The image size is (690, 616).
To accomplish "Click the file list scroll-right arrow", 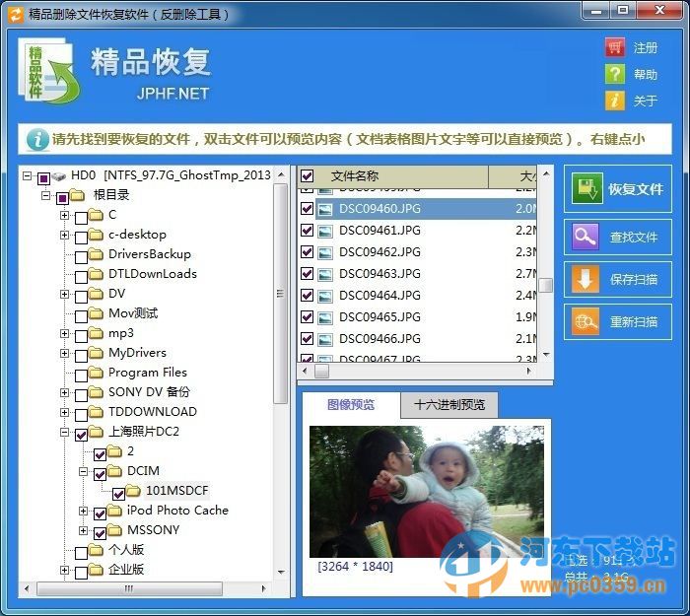I will pos(529,371).
